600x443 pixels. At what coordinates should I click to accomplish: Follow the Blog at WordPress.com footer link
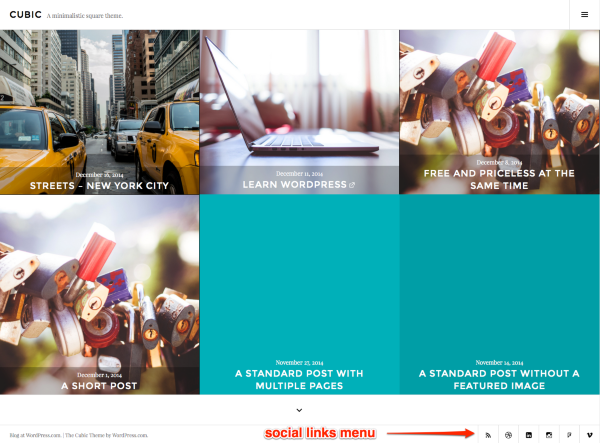tap(35, 435)
